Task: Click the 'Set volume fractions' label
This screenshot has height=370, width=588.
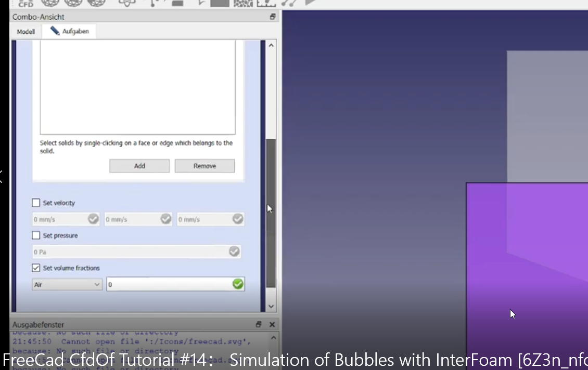Action: coord(71,268)
